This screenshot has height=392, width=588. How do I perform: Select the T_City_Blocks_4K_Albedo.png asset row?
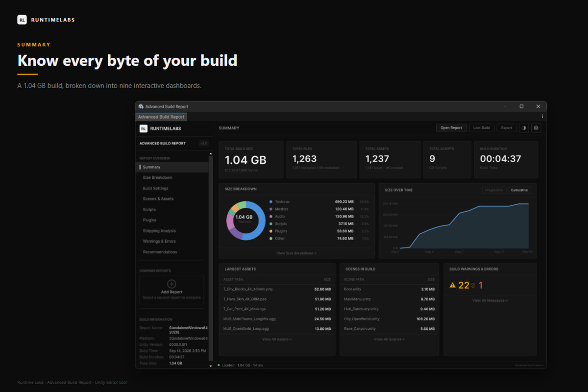click(277, 289)
